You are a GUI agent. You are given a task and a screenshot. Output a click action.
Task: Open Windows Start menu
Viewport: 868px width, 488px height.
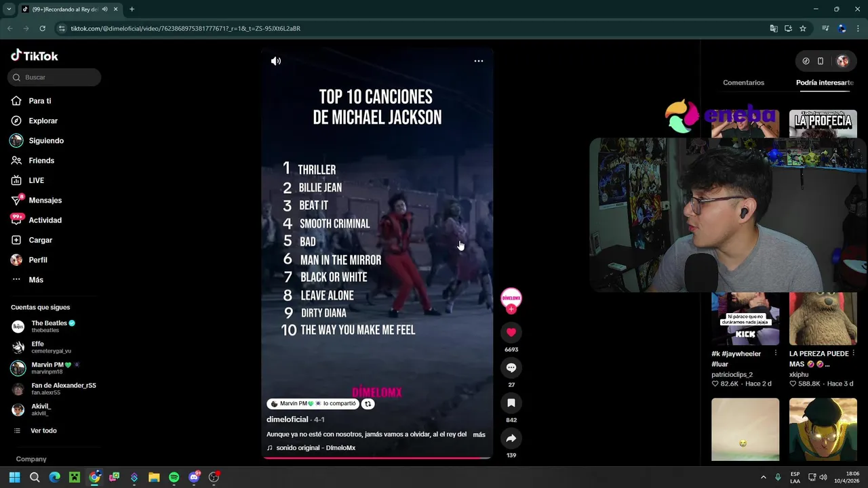pos(14,477)
